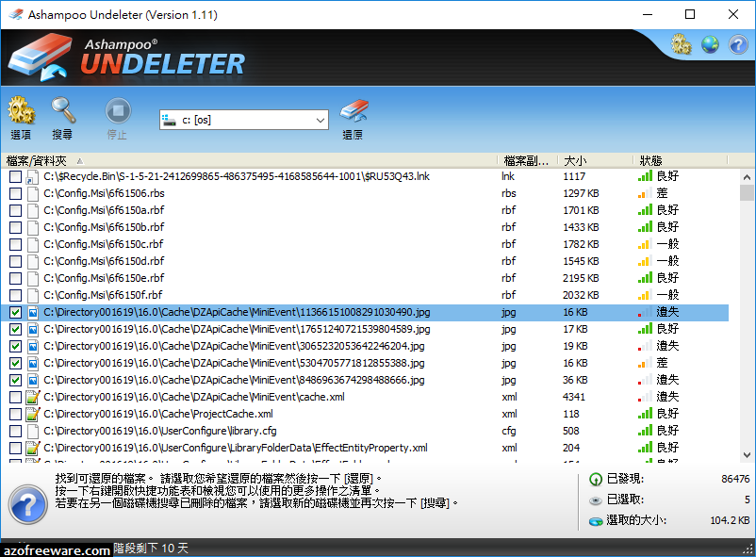The height and width of the screenshot is (557, 756).
Task: Click the golden gears icon in the banner
Action: [681, 43]
